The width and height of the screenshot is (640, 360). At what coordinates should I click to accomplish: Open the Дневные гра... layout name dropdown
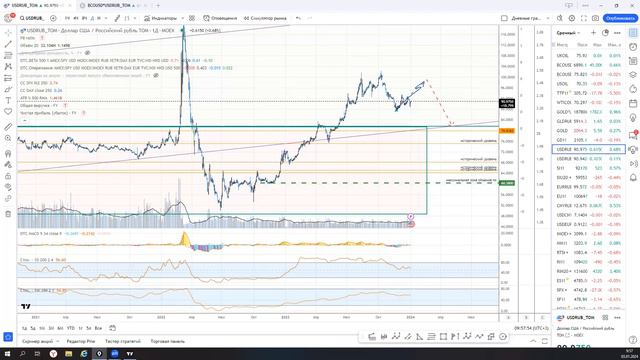[x=529, y=18]
